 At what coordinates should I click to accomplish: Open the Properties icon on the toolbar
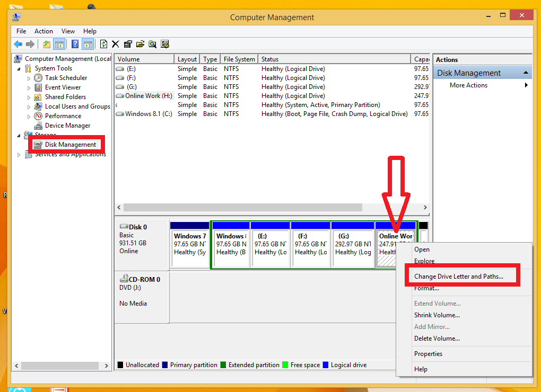point(127,44)
